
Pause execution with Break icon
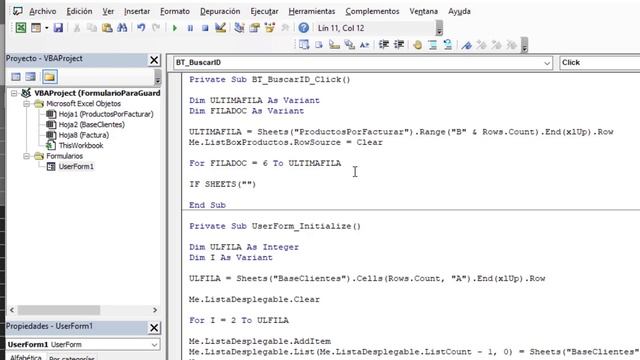(x=190, y=28)
